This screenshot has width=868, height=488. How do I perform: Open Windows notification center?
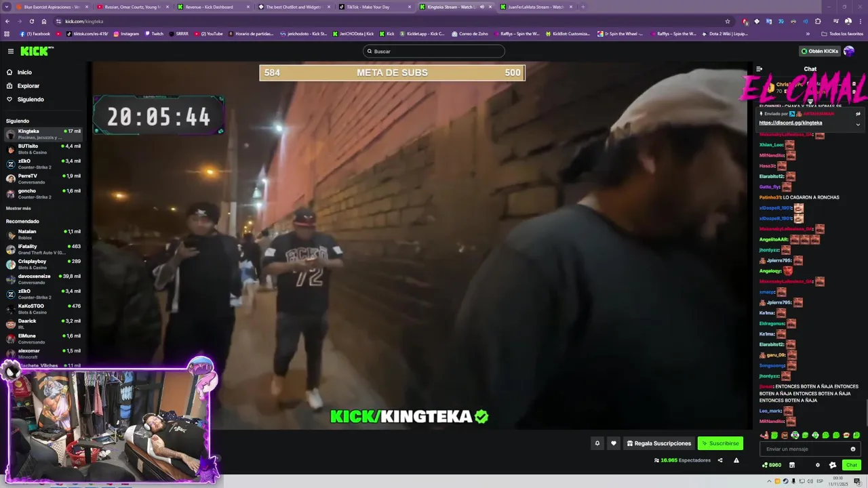click(857, 481)
